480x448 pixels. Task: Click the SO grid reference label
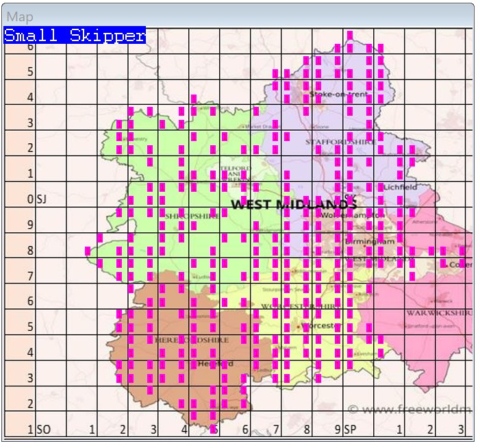[43, 430]
